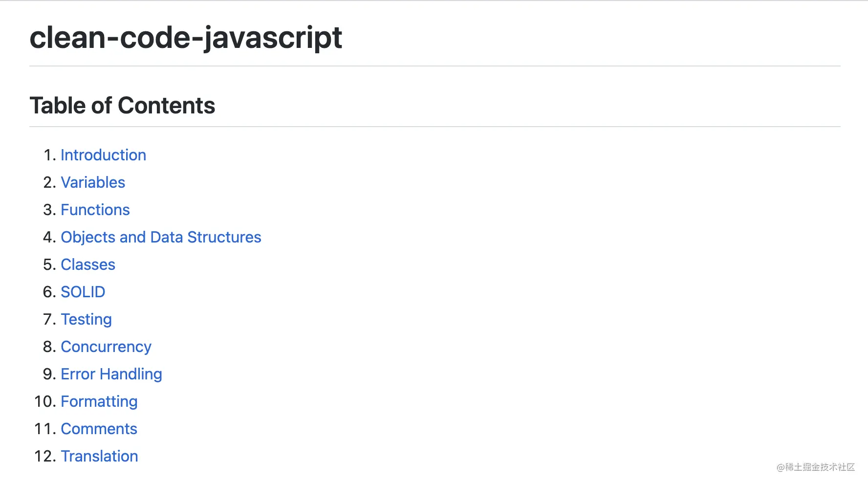
Task: Click list number 12 beside Translation
Action: click(45, 456)
